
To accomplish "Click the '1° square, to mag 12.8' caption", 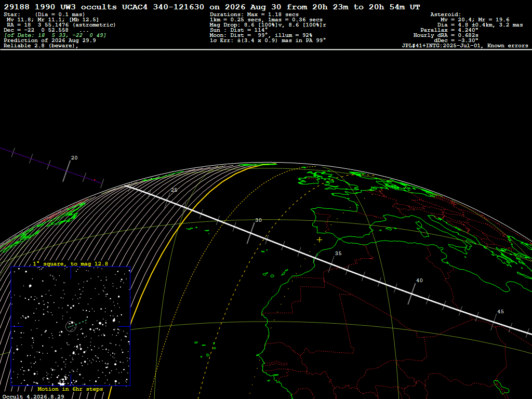I will 71,263.
